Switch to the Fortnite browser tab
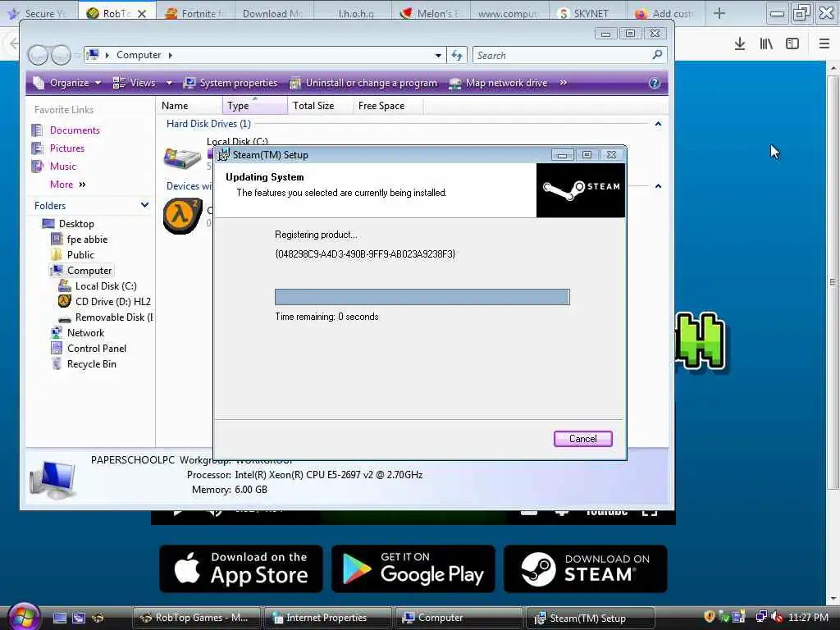The height and width of the screenshot is (630, 840). click(x=194, y=13)
